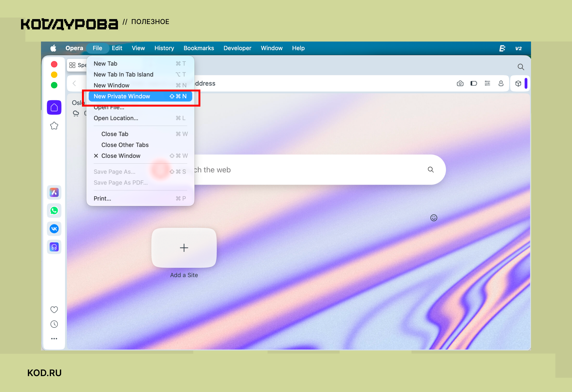Open the View menu
Screen dimensions: 572x392
click(x=138, y=48)
